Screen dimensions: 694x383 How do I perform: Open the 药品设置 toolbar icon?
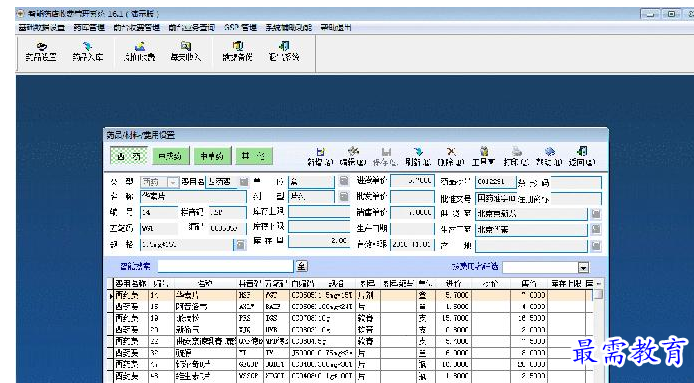pyautogui.click(x=41, y=52)
